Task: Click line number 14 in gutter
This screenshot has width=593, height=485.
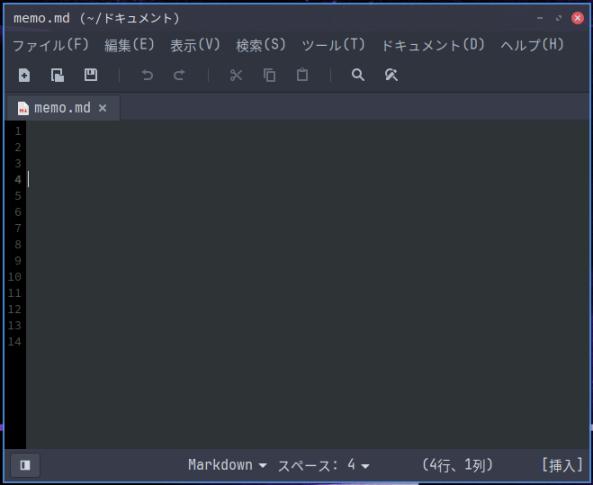Action: tap(14, 342)
